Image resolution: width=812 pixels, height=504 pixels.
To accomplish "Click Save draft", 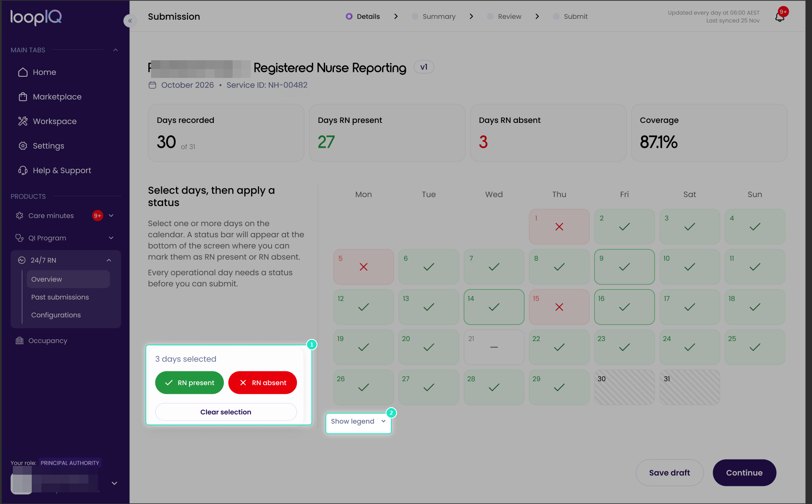I will click(x=669, y=473).
